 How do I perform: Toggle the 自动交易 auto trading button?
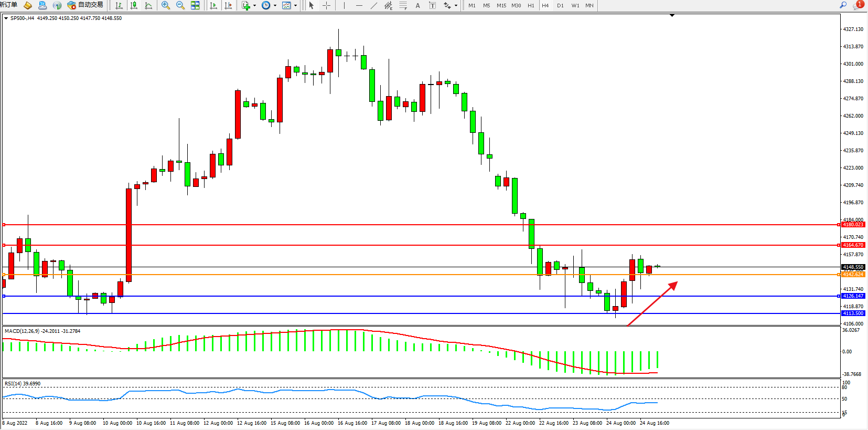click(x=85, y=5)
